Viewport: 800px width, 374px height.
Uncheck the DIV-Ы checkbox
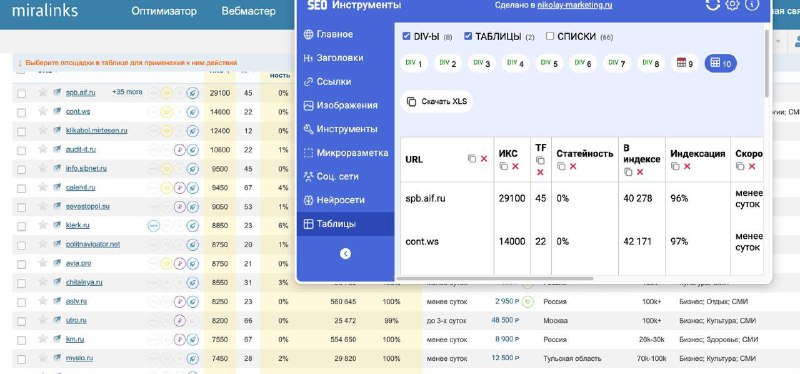click(x=407, y=36)
